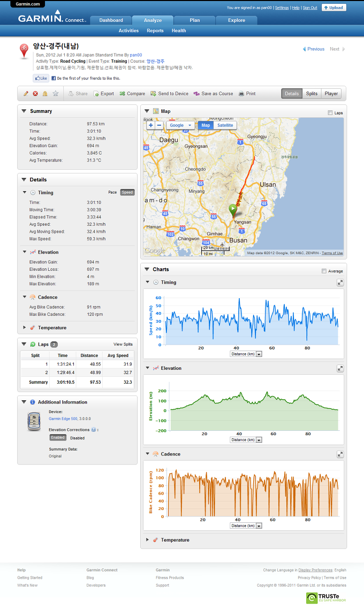Open the Google map provider dropdown
Screen dimensions: 364x616
click(180, 125)
